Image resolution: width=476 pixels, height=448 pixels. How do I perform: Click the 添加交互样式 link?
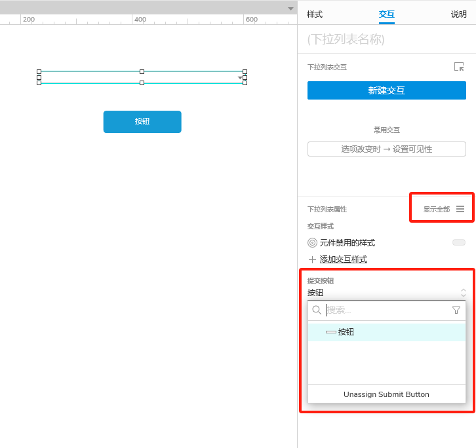tap(344, 259)
